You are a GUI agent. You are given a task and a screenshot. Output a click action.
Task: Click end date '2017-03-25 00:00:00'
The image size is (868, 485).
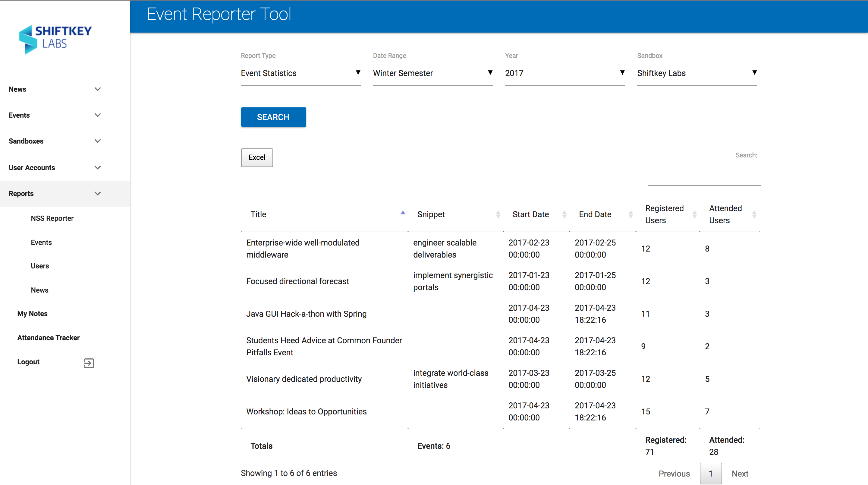coord(595,379)
